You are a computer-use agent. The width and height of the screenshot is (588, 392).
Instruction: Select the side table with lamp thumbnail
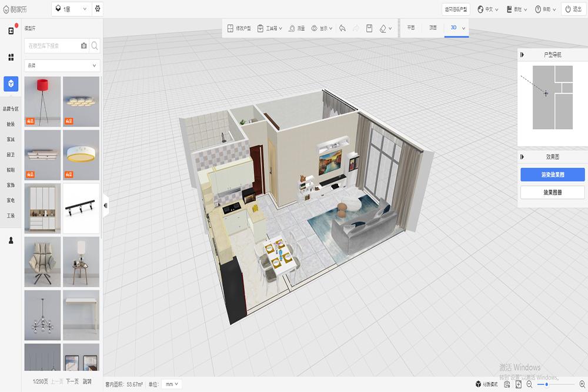(81, 262)
